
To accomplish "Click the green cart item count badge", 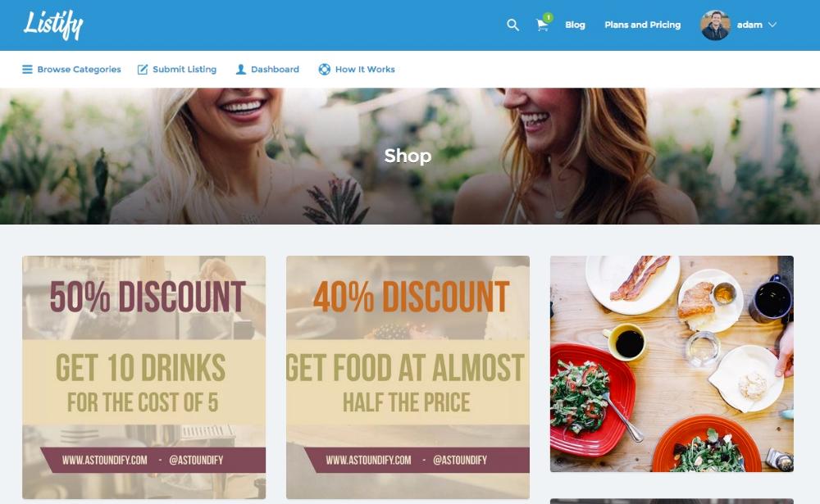I will pos(548,17).
